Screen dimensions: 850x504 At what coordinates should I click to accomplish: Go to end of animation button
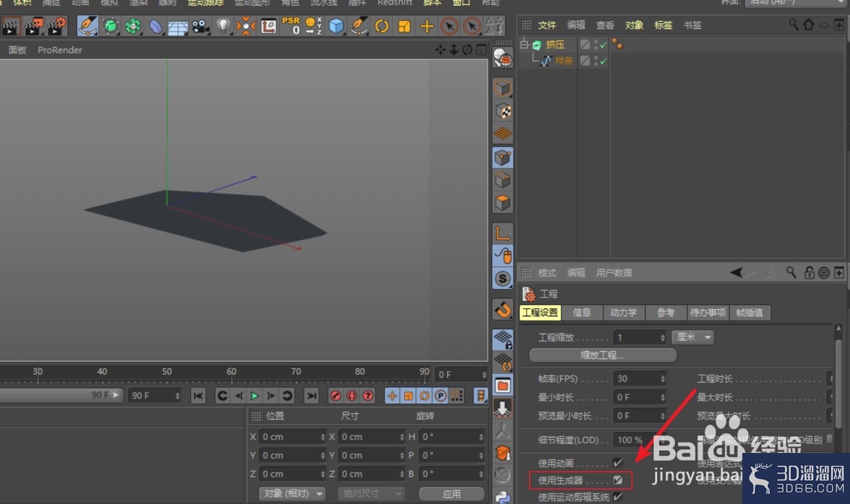(x=311, y=396)
